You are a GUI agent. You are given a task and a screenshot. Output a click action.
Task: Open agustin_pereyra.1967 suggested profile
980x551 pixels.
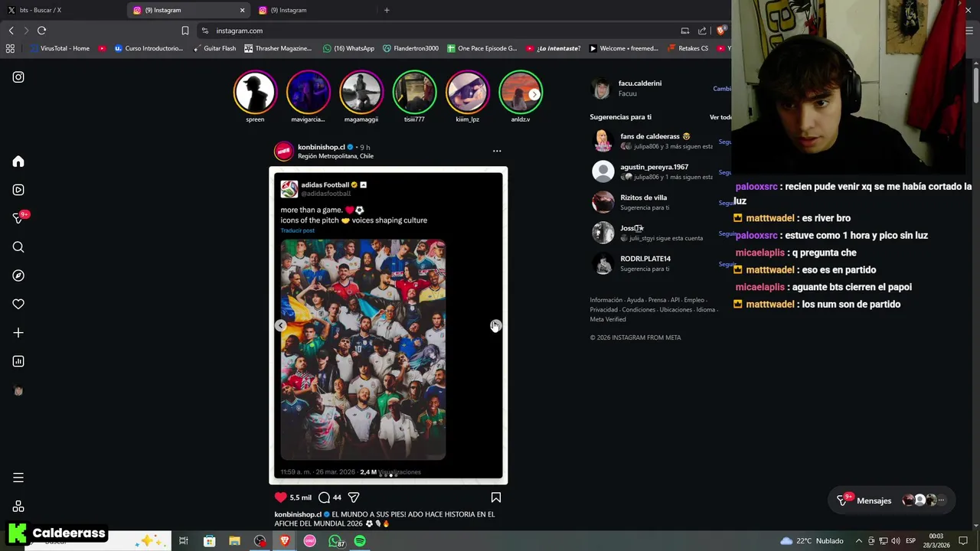coord(654,167)
